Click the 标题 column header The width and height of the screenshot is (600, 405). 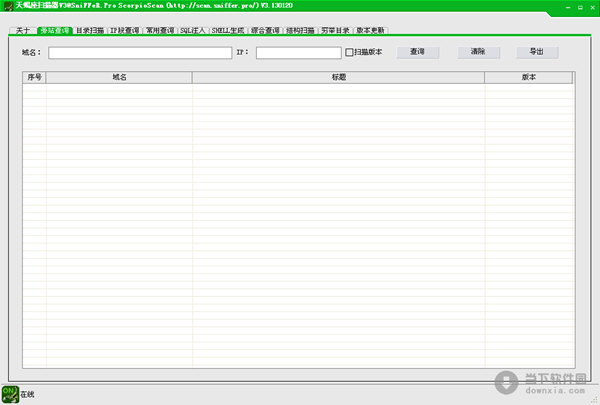pos(338,76)
